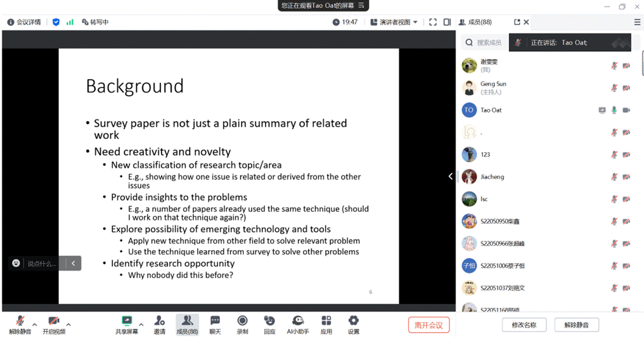This screenshot has width=644, height=339.
Task: Expand audio options arrow next to microphone
Action: click(35, 325)
